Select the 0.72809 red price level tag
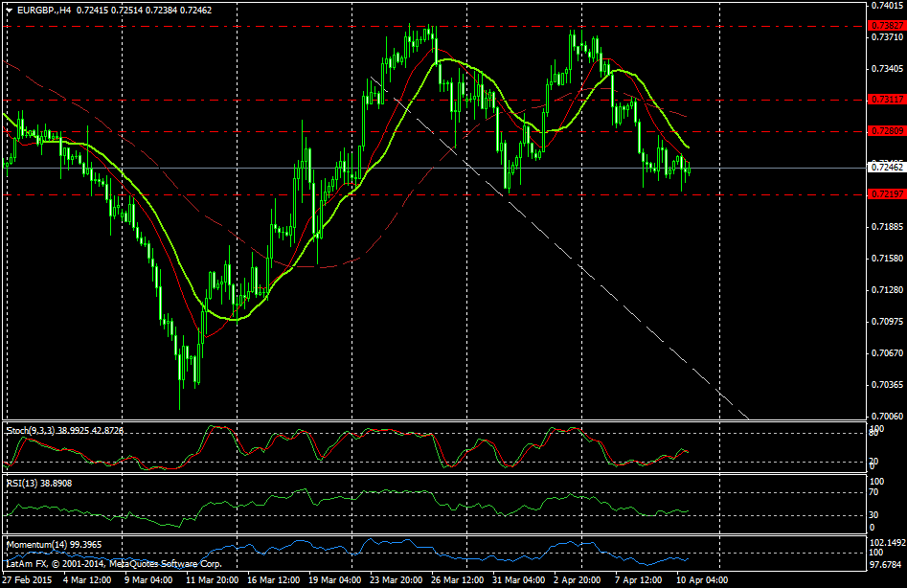Screen dimensions: 907x588 point(886,130)
